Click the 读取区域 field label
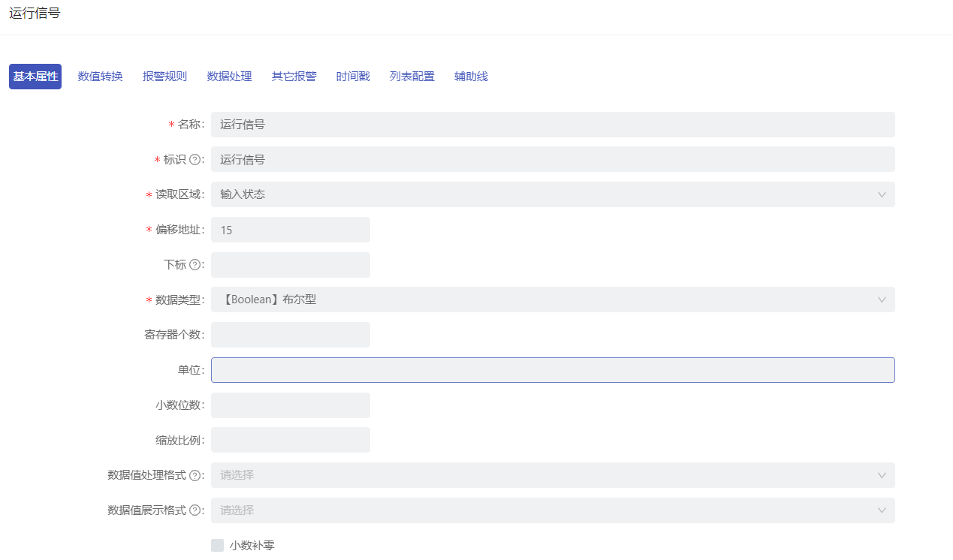The height and width of the screenshot is (560, 953). [180, 194]
